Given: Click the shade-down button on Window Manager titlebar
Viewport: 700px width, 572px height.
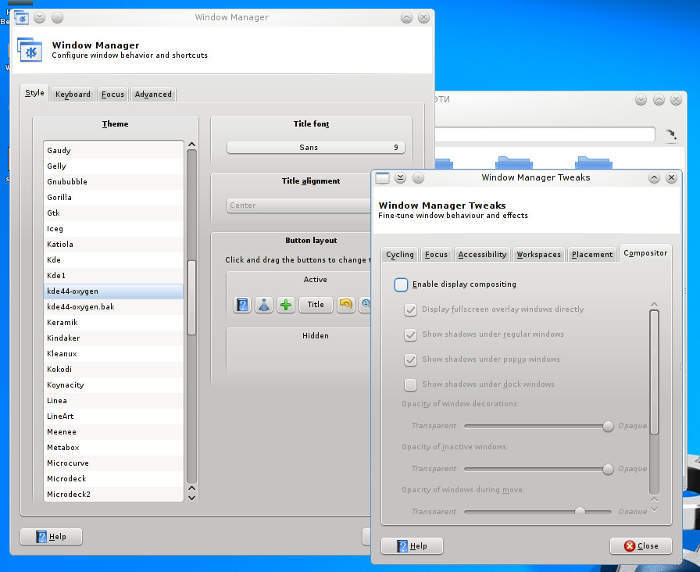Looking at the screenshot, I should pyautogui.click(x=39, y=18).
